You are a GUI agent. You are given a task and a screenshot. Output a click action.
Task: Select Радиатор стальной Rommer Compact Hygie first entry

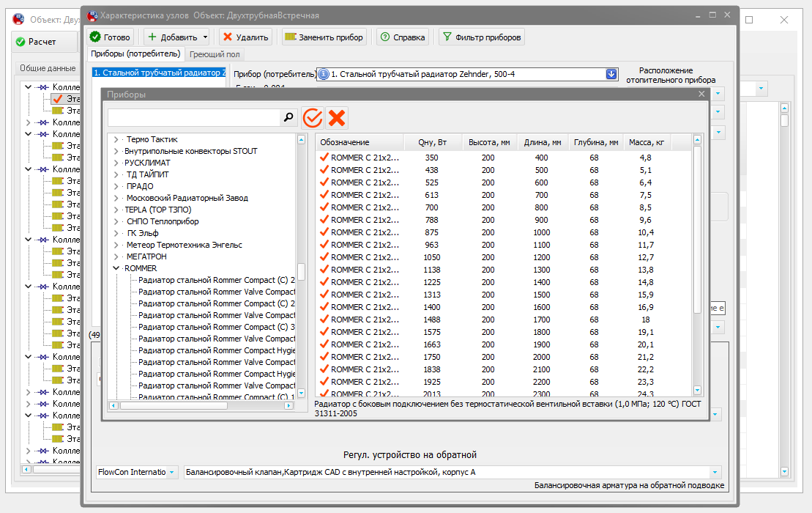pyautogui.click(x=217, y=350)
